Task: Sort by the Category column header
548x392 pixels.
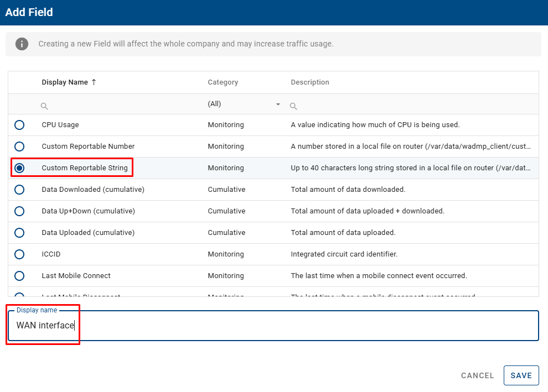Action: (223, 82)
